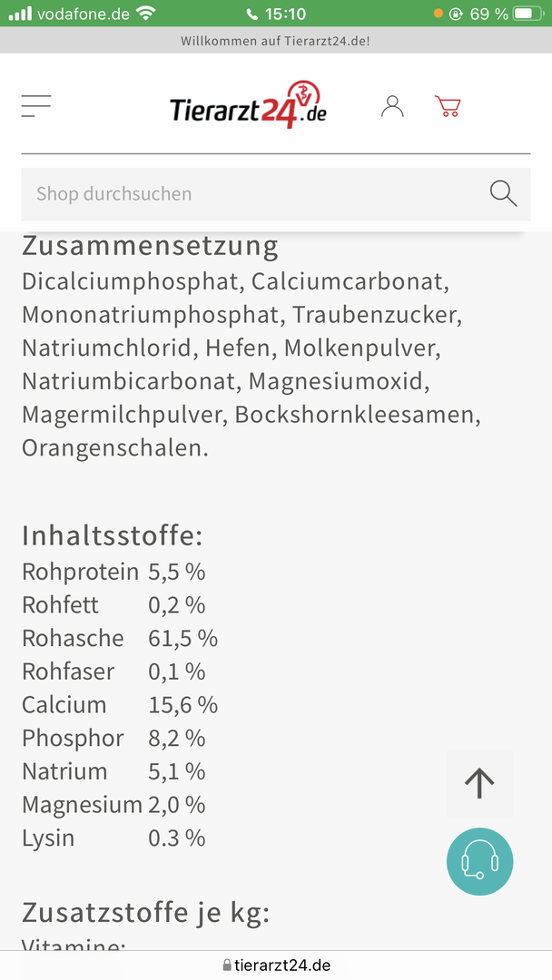This screenshot has width=552, height=980.
Task: Tap the "Zusatzstoffe je kg:" heading
Action: coord(145,912)
